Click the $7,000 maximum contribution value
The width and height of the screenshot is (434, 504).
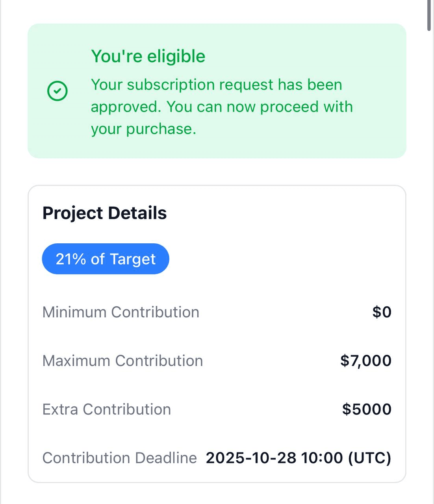[366, 361]
